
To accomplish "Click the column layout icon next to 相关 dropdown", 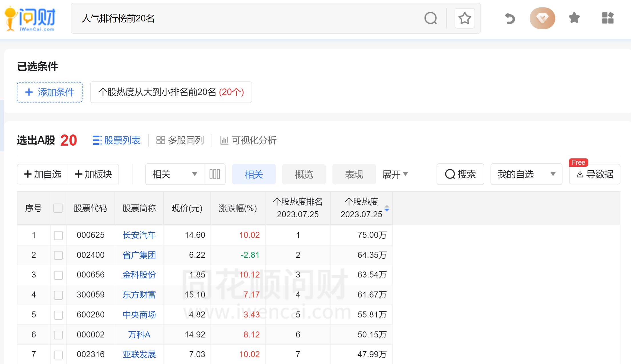I will point(215,174).
